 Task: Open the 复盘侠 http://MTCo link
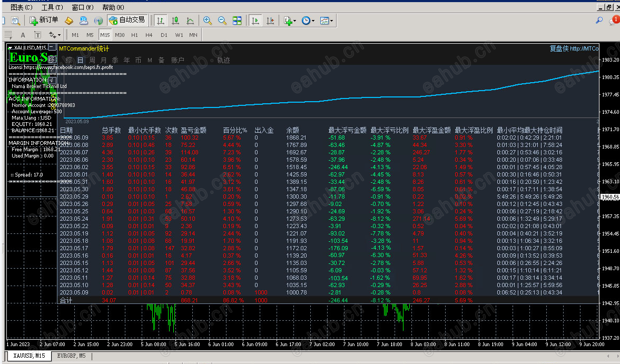[x=574, y=48]
